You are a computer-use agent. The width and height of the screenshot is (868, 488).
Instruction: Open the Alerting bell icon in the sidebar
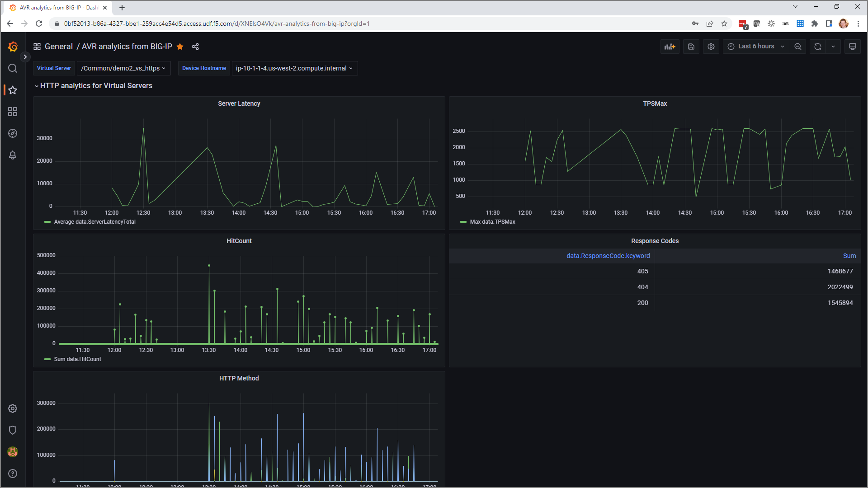coord(13,155)
